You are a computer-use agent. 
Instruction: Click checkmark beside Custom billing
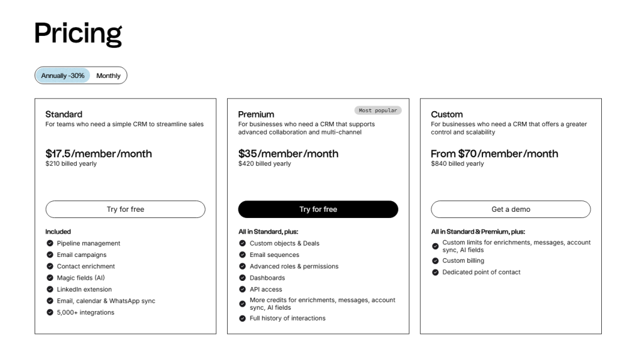click(435, 261)
